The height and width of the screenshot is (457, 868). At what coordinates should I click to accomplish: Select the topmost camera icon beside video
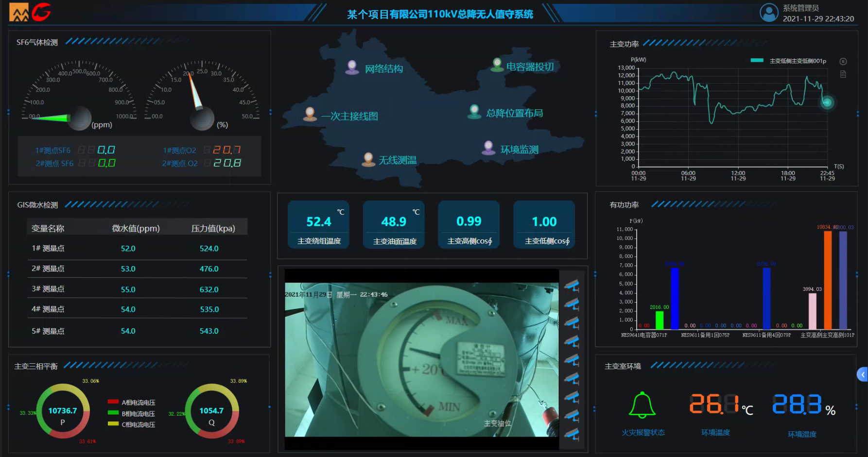pyautogui.click(x=572, y=286)
